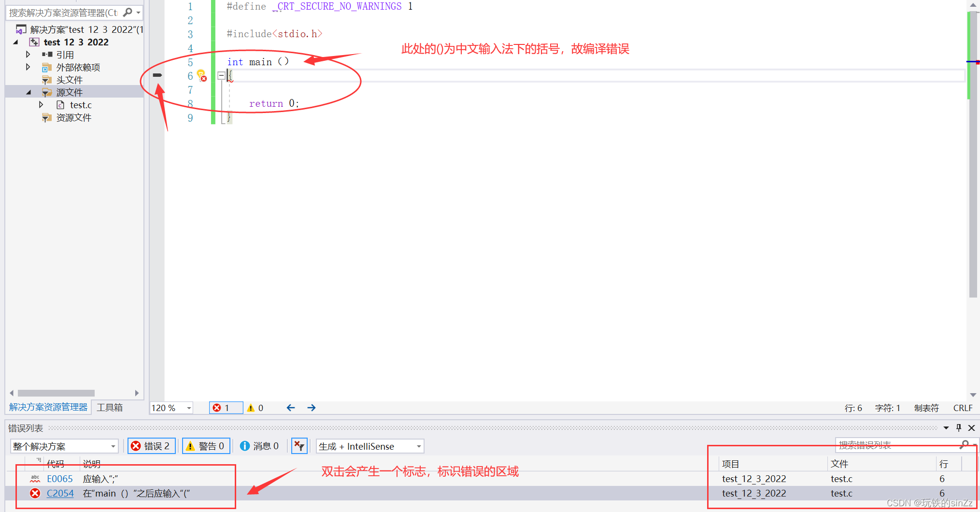This screenshot has width=980, height=512.
Task: Click the 外部依赖项 folder icon
Action: [47, 67]
